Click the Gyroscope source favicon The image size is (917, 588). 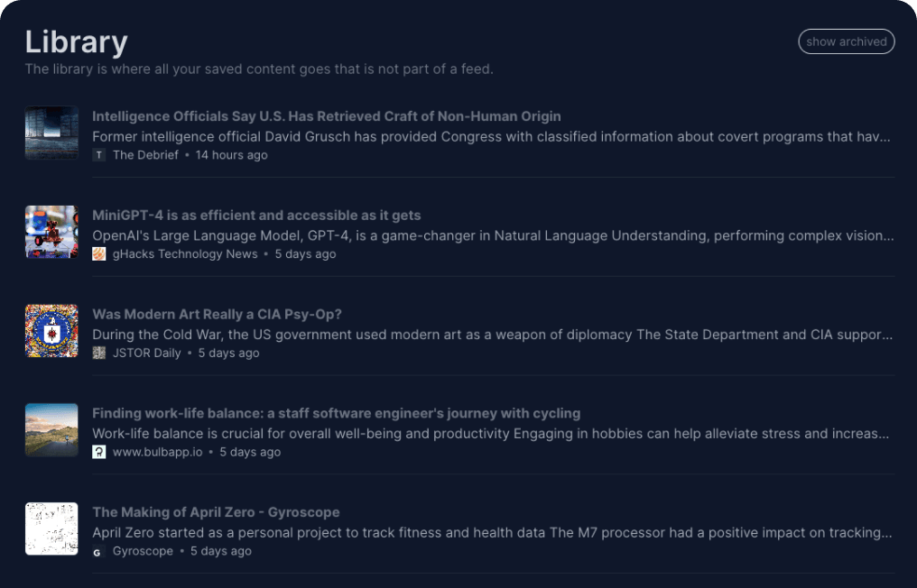[x=99, y=551]
